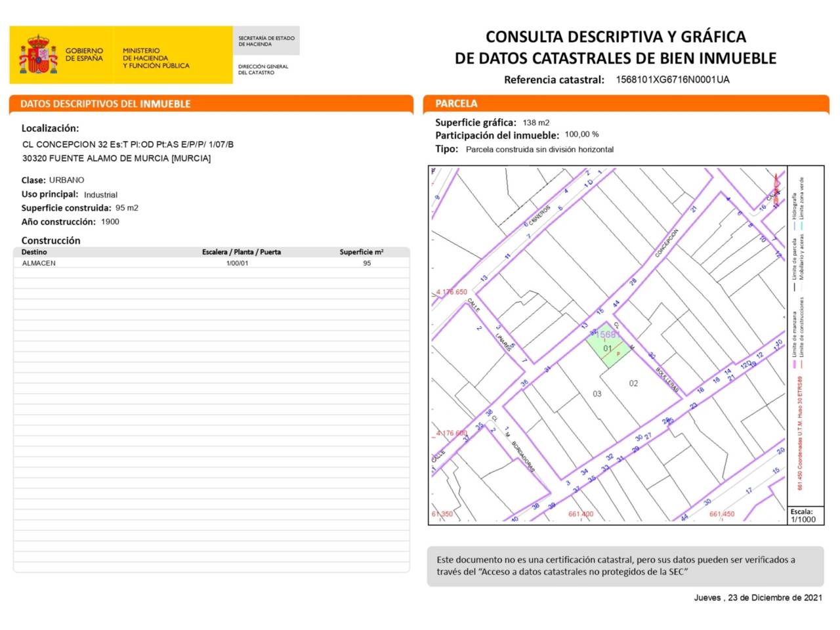Image resolution: width=840 pixels, height=630 pixels.
Task: Select the '100,00 %' participation value
Action: pyautogui.click(x=581, y=135)
